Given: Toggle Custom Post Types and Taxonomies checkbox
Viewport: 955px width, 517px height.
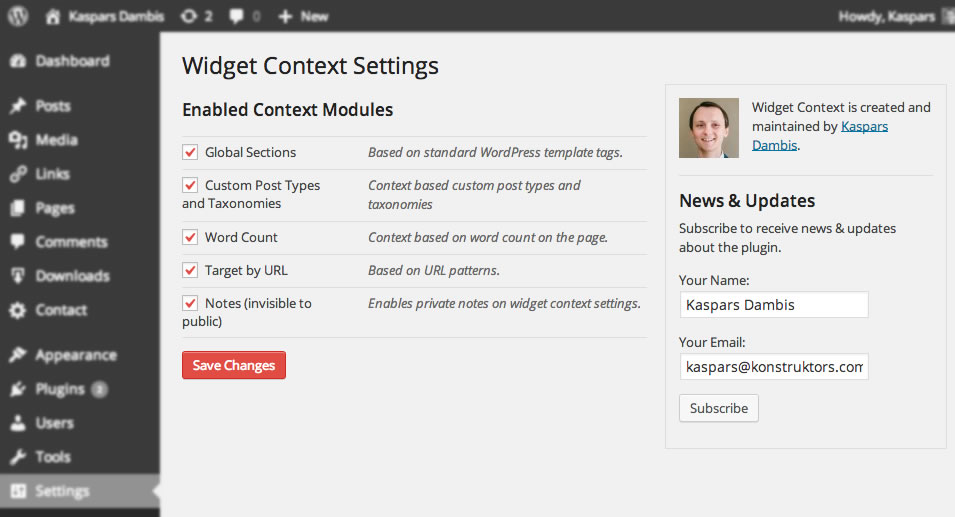Looking at the screenshot, I should (190, 185).
